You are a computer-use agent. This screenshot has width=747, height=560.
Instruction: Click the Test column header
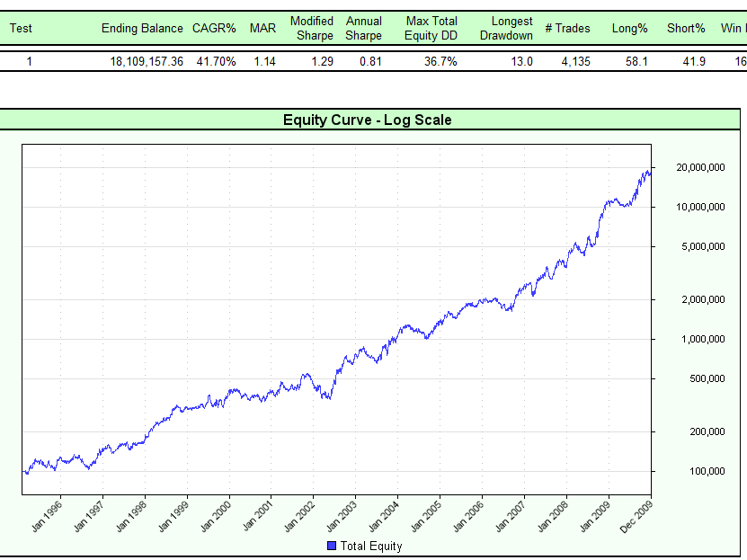click(21, 28)
